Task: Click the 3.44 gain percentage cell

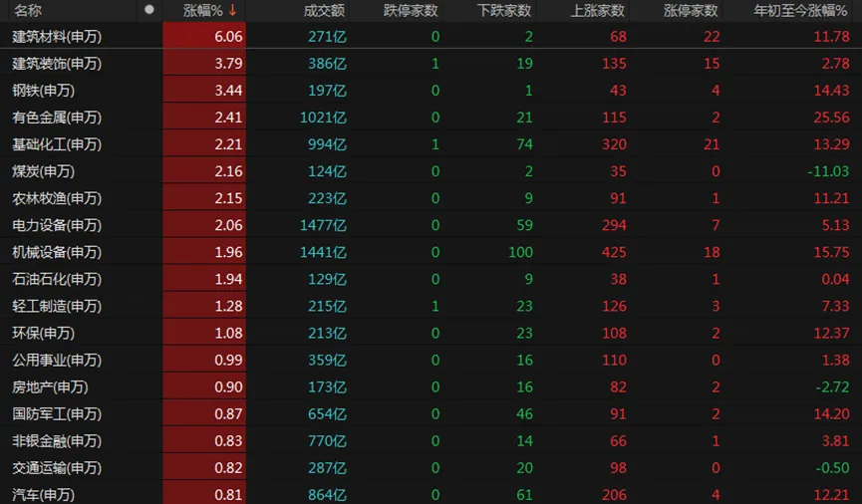Action: click(x=204, y=90)
